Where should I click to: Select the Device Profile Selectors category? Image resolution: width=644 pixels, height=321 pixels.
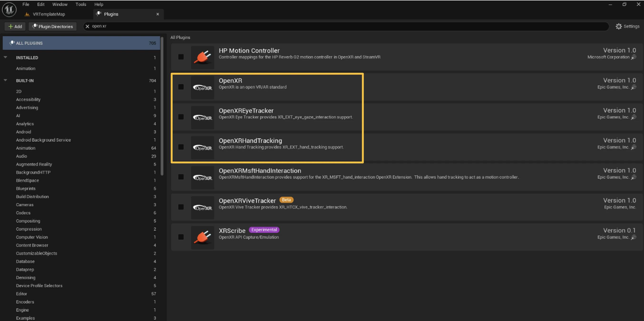[x=39, y=286]
